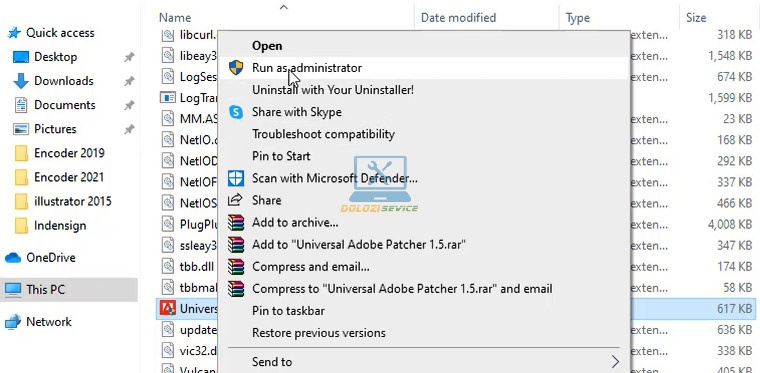Click WinRAR icon beside Compress to rar and email
Viewport: 760px width, 373px height.
click(236, 289)
